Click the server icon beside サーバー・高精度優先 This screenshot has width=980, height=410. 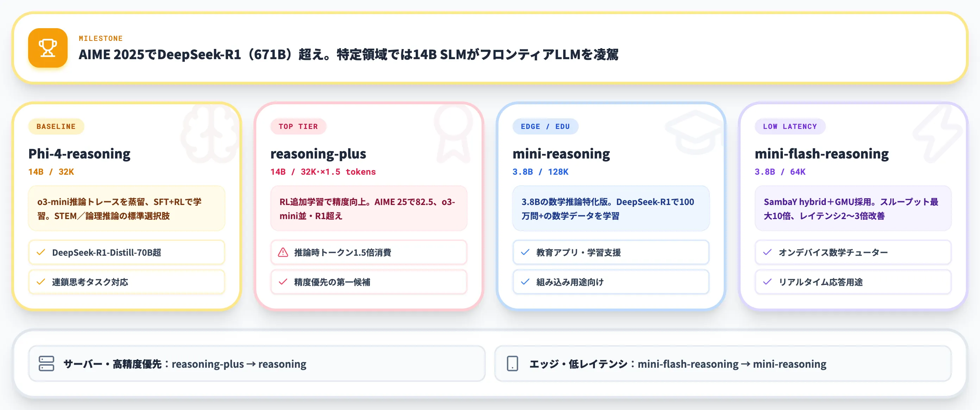pos(46,364)
